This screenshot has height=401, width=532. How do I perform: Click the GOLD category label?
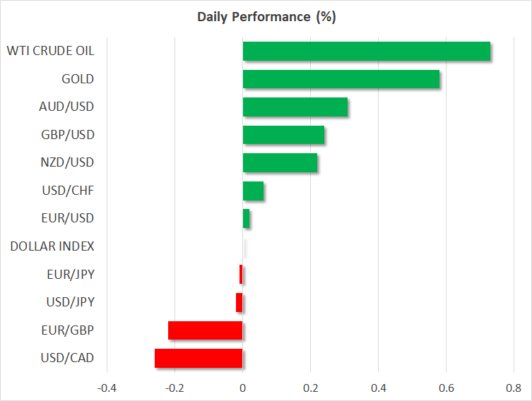point(78,79)
